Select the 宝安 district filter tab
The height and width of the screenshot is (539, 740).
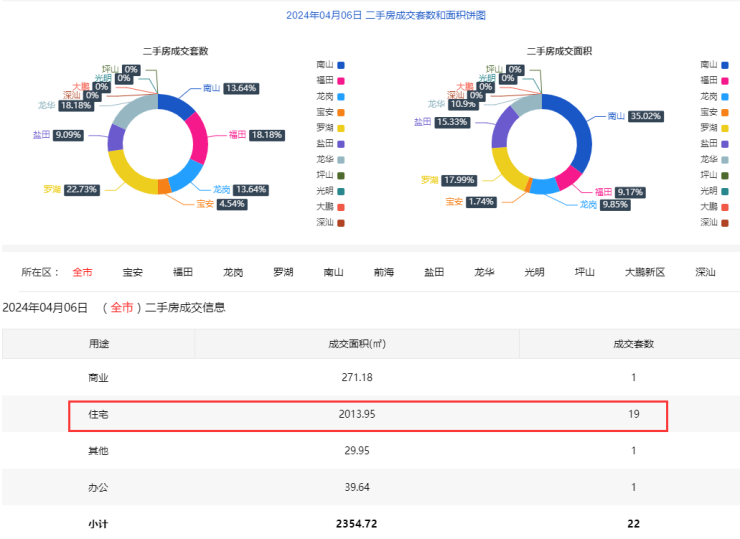(132, 272)
